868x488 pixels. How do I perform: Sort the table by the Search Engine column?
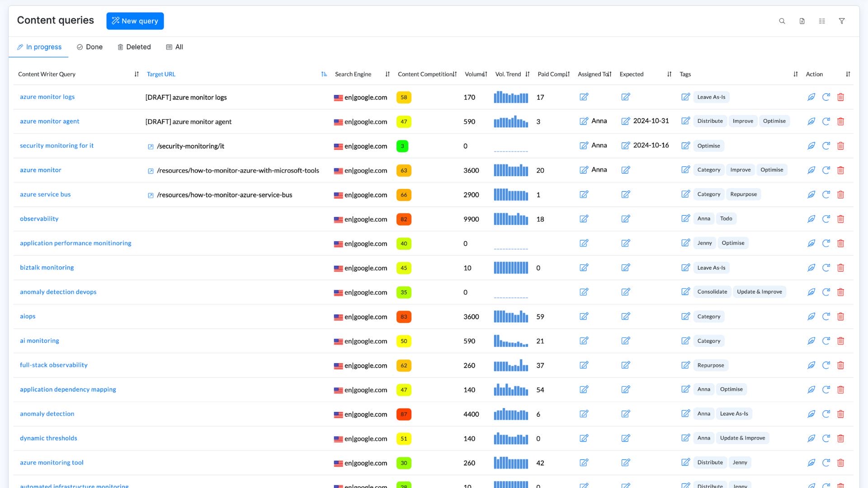[387, 74]
